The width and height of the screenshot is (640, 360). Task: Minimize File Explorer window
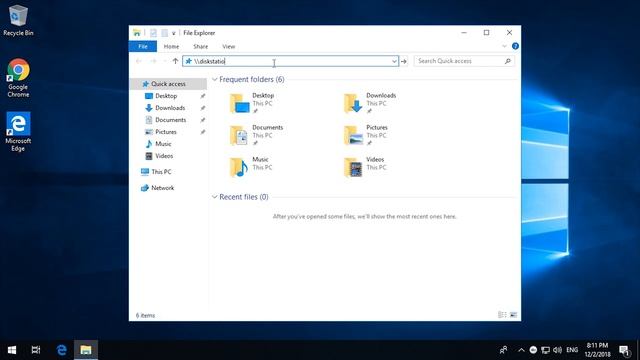(464, 33)
